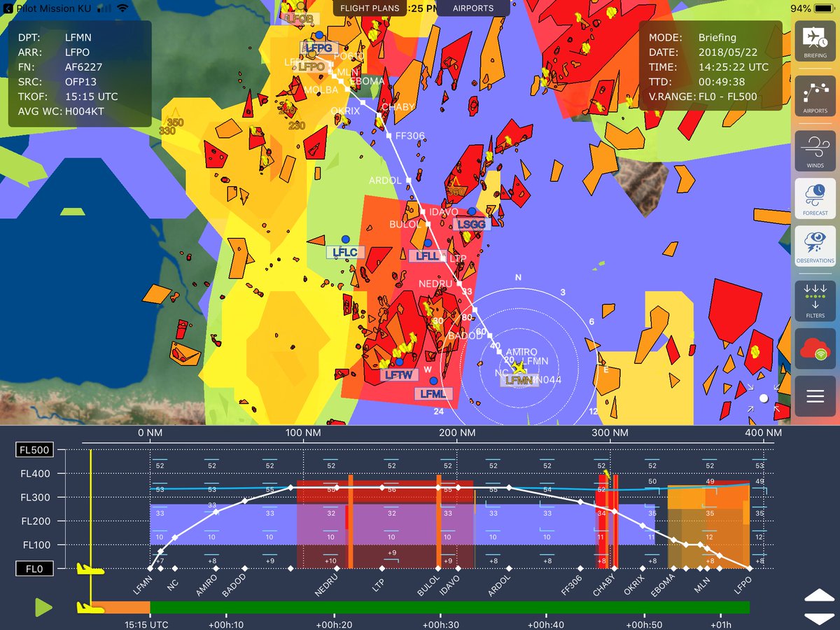The width and height of the screenshot is (840, 630).
Task: Collapse the vertical profile panel downward
Action: pos(821,617)
